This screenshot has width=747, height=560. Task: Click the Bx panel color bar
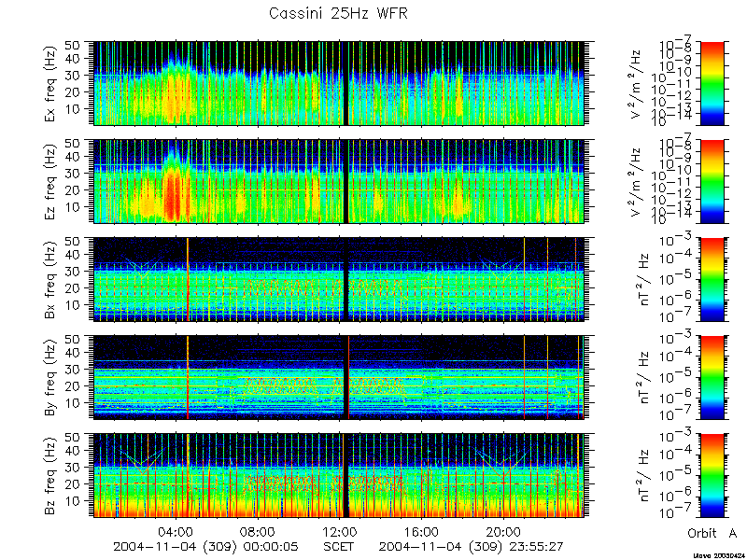coord(712,279)
